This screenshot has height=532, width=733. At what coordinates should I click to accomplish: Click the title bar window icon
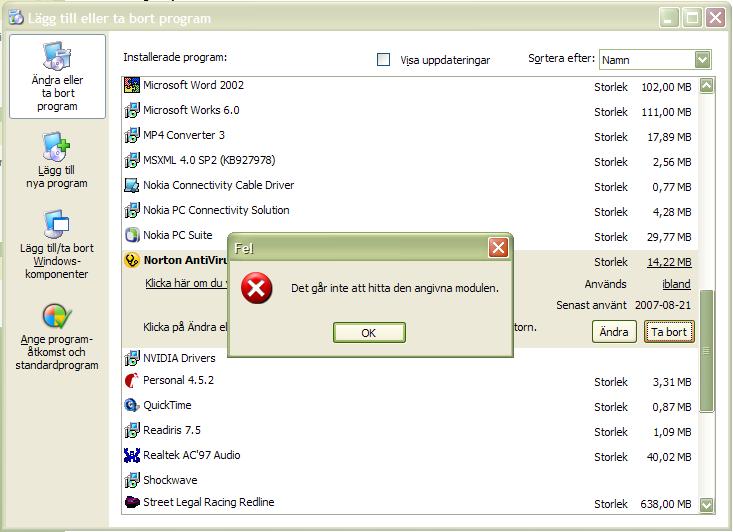[x=16, y=18]
